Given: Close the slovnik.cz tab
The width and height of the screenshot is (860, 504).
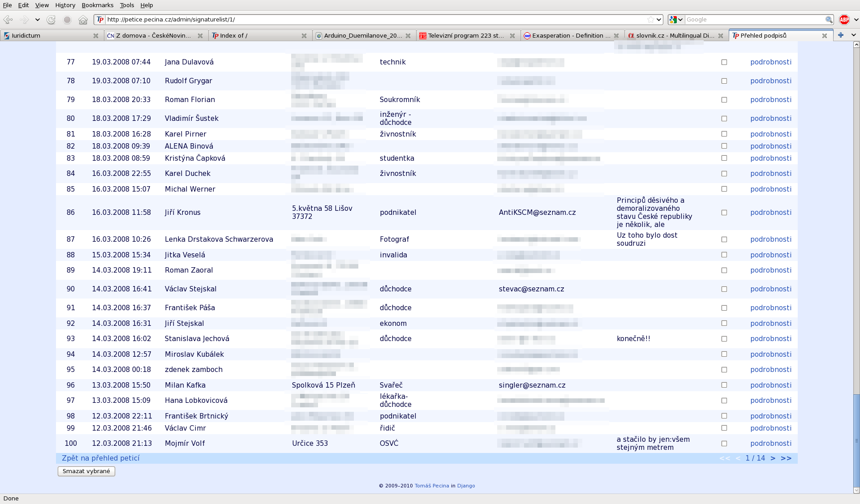Looking at the screenshot, I should pyautogui.click(x=721, y=36).
